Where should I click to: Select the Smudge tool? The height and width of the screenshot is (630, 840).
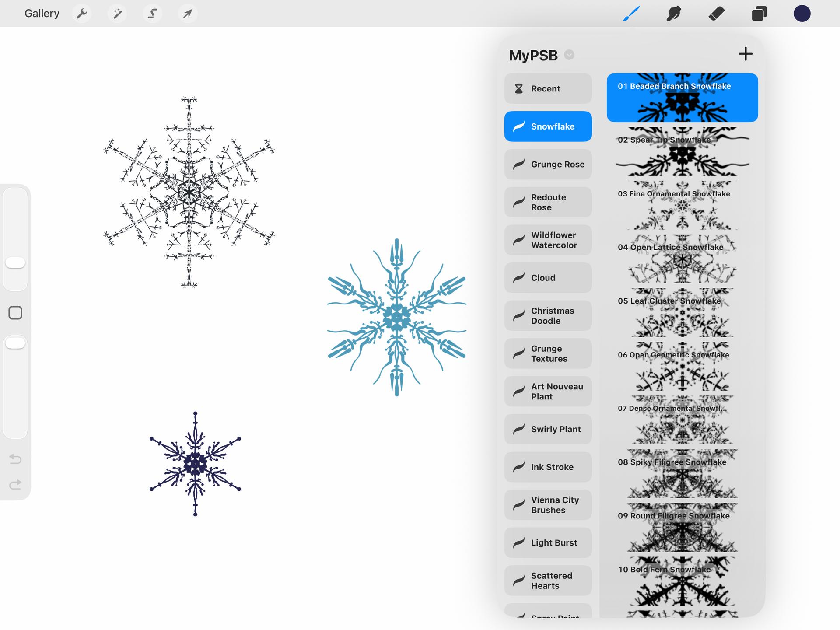click(674, 14)
